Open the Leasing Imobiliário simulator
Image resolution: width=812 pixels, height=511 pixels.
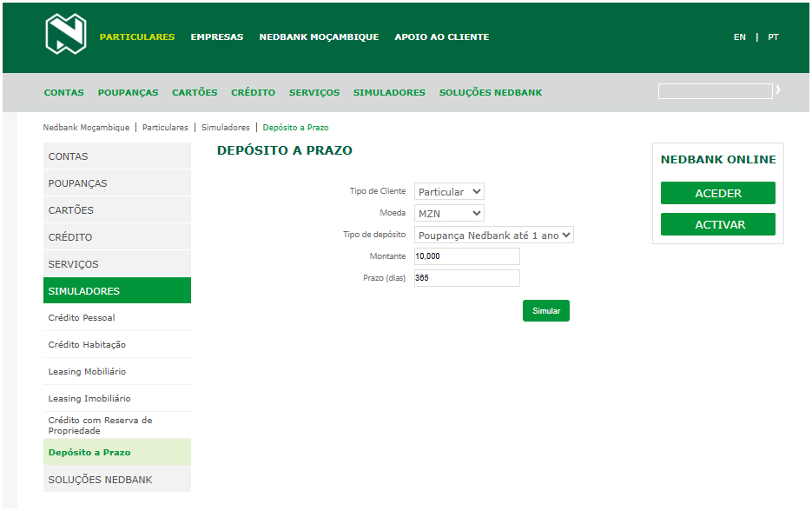pyautogui.click(x=117, y=399)
